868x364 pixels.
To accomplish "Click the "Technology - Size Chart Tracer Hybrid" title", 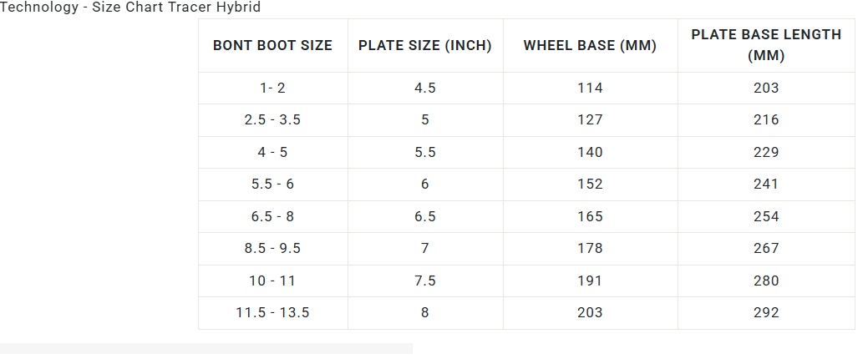I will pos(131,8).
